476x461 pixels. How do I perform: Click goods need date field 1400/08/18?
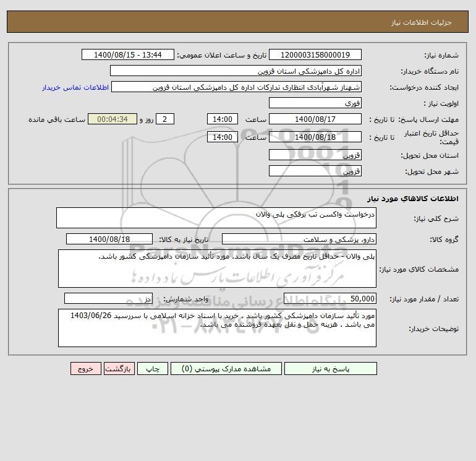click(x=109, y=239)
